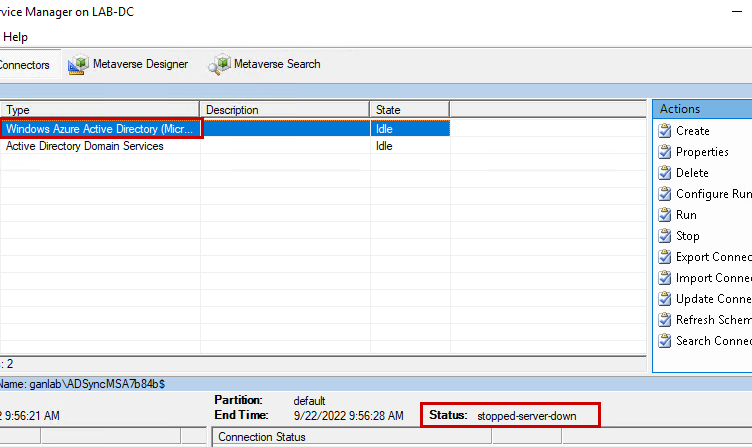
Task: Click the Create action icon
Action: pyautogui.click(x=665, y=131)
